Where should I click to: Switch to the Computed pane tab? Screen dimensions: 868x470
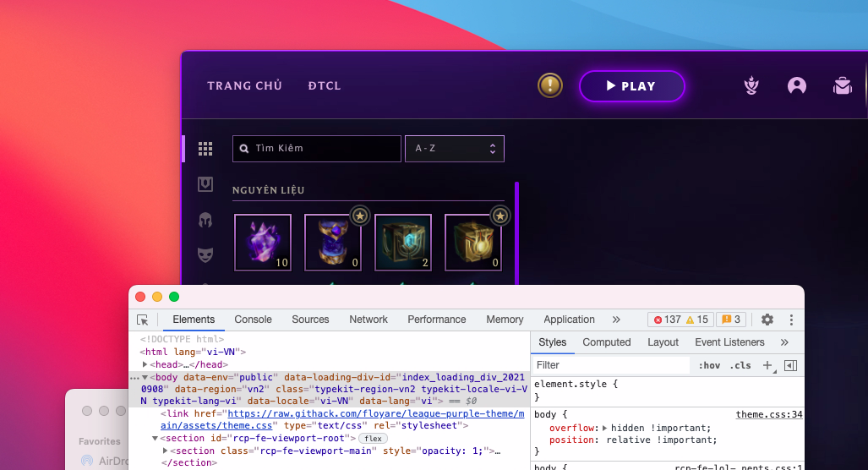[607, 342]
